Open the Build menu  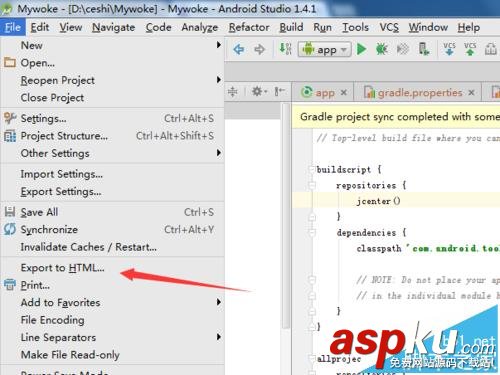291,27
